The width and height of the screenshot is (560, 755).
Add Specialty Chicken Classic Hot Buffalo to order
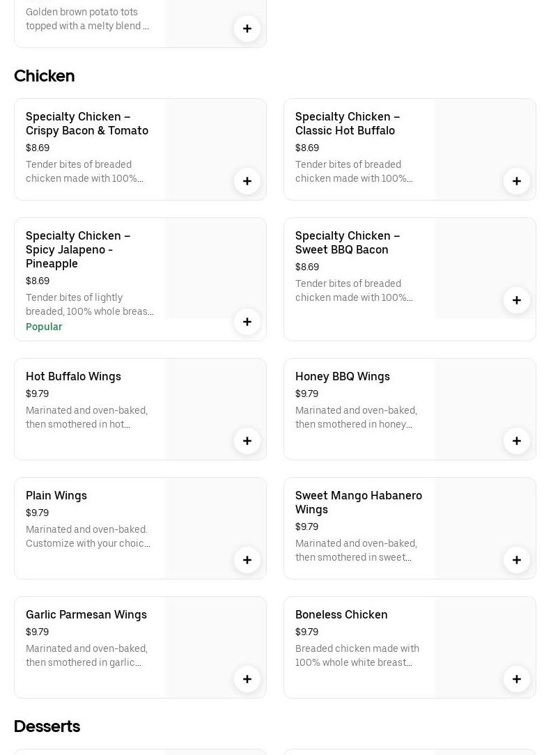(x=517, y=181)
